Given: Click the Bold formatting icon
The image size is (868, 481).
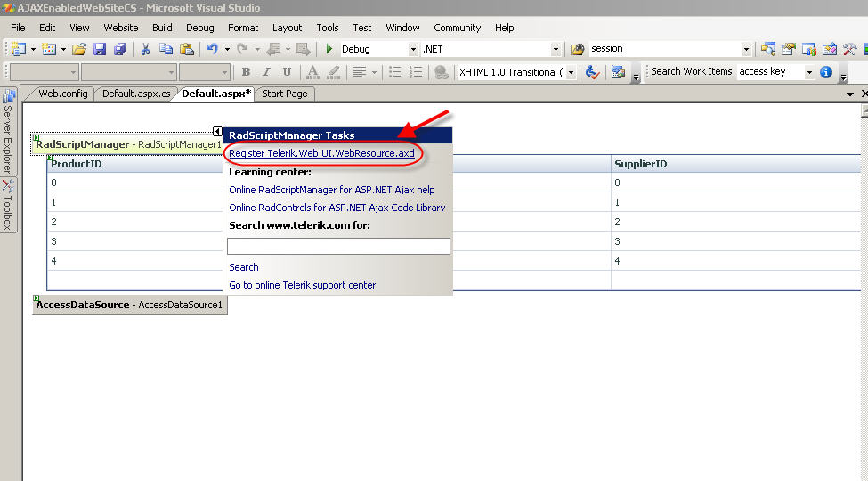Looking at the screenshot, I should coord(246,72).
